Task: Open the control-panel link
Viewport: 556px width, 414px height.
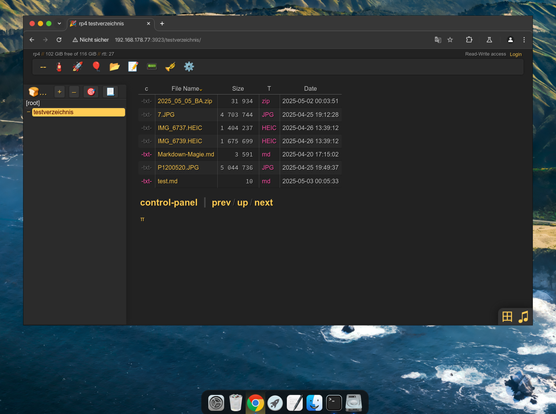Action: pyautogui.click(x=169, y=203)
